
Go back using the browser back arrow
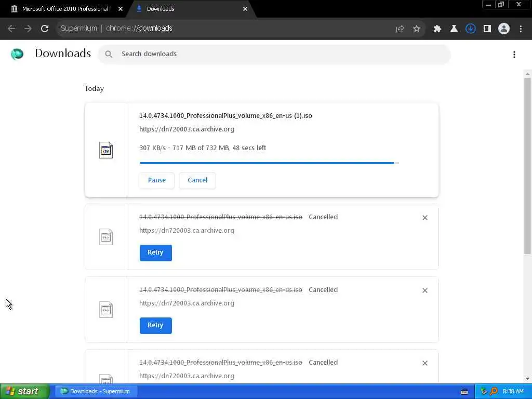[x=11, y=29]
